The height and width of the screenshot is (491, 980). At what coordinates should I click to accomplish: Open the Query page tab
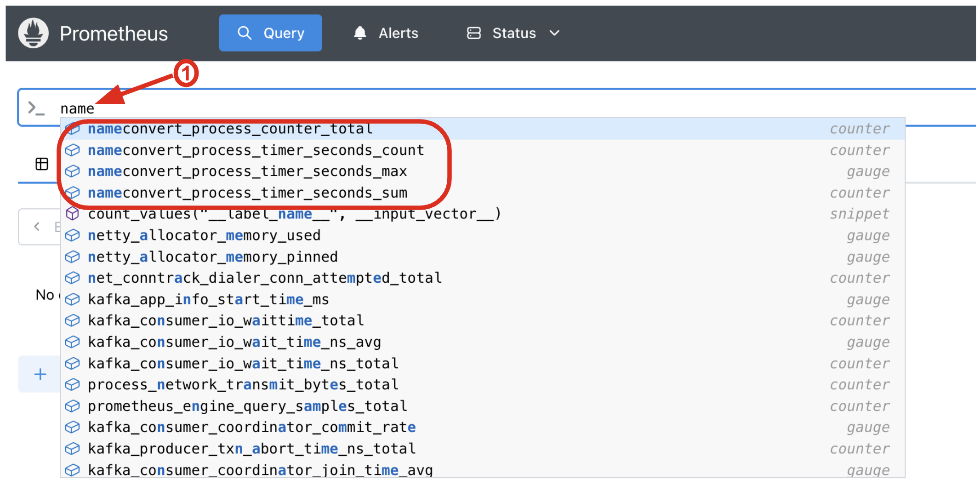[x=270, y=33]
